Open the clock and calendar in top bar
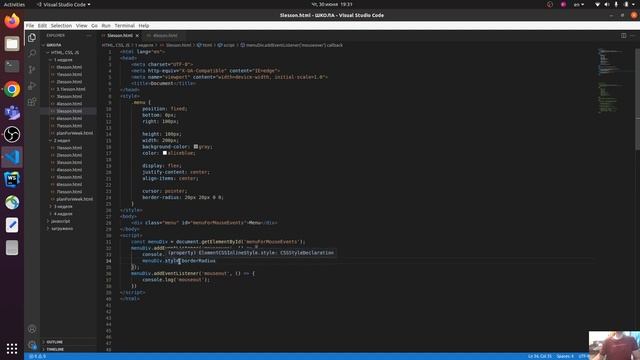Screen dimensions: 640x360 click(x=332, y=4)
